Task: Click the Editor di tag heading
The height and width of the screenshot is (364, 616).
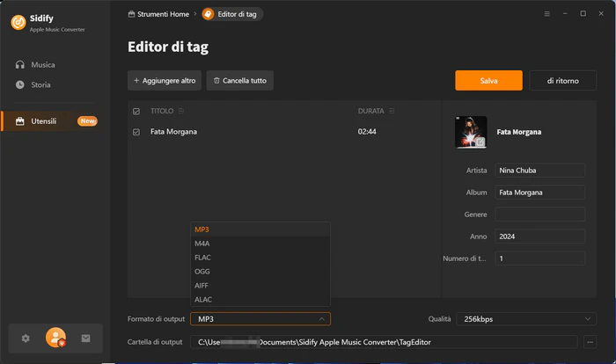Action: (168, 47)
